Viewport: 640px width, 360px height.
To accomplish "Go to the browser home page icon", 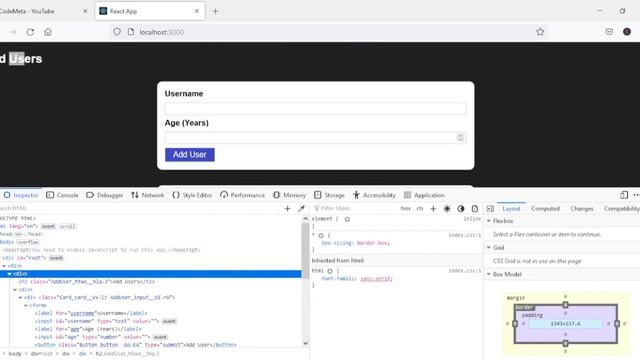I will pyautogui.click(x=48, y=32).
